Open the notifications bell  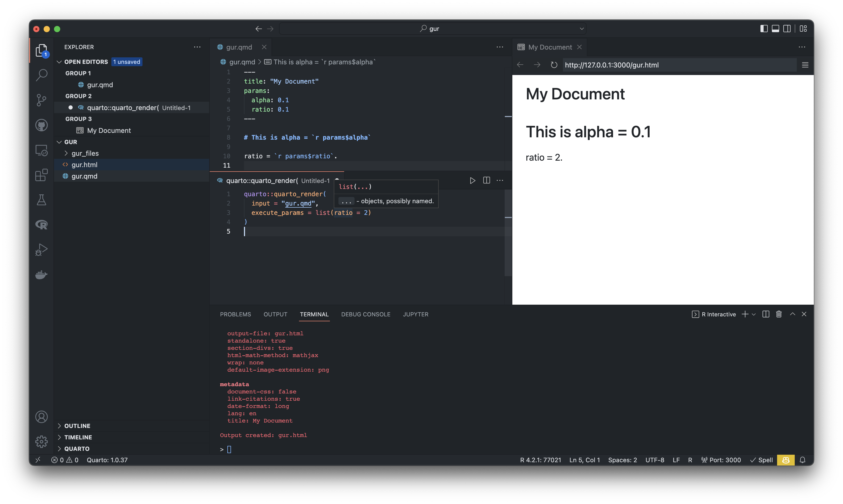pos(803,460)
